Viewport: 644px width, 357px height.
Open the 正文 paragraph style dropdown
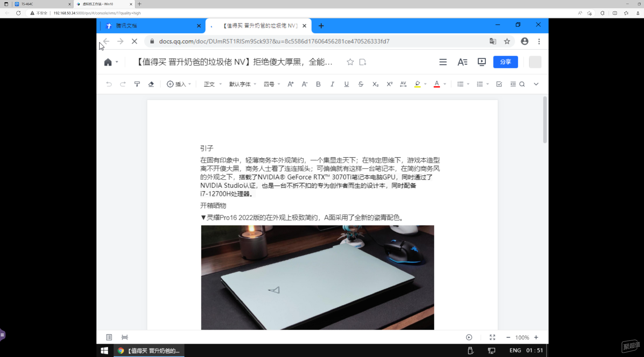[213, 84]
